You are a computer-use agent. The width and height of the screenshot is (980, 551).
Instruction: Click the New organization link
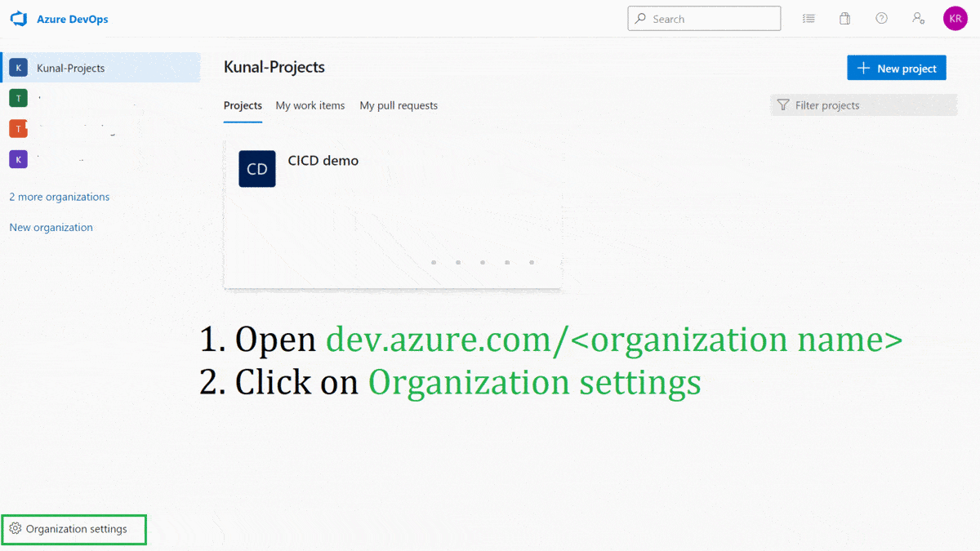51,228
